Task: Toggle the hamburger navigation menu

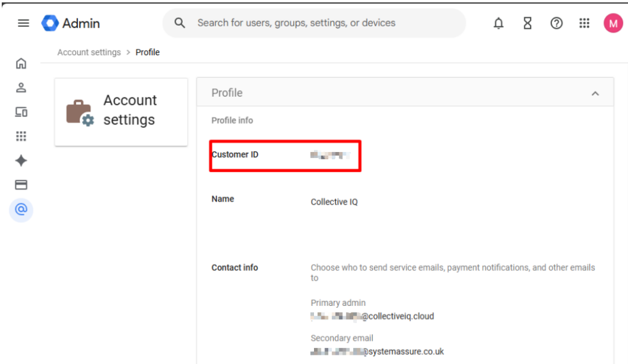Action: [23, 23]
